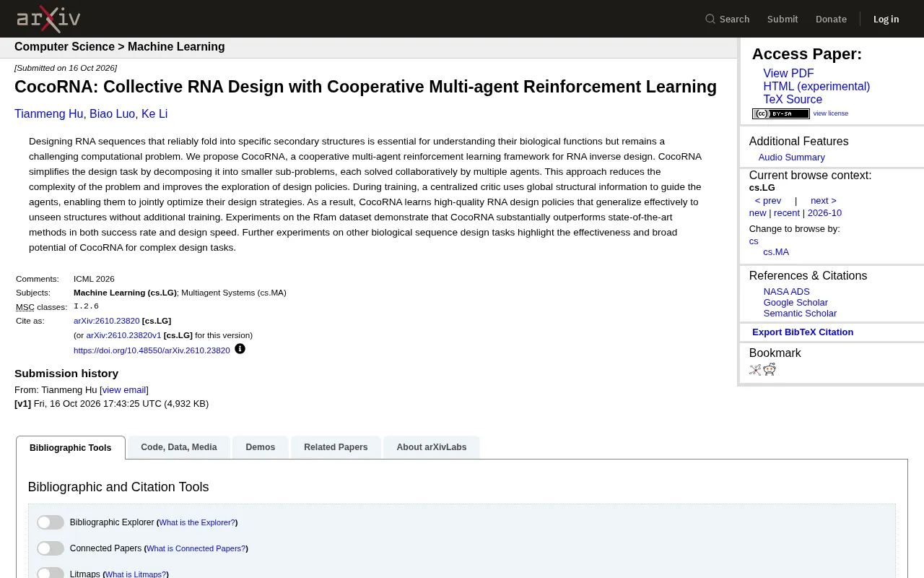Click the arXiv logo
Screen dimensions: 924x578
click(x=48, y=19)
